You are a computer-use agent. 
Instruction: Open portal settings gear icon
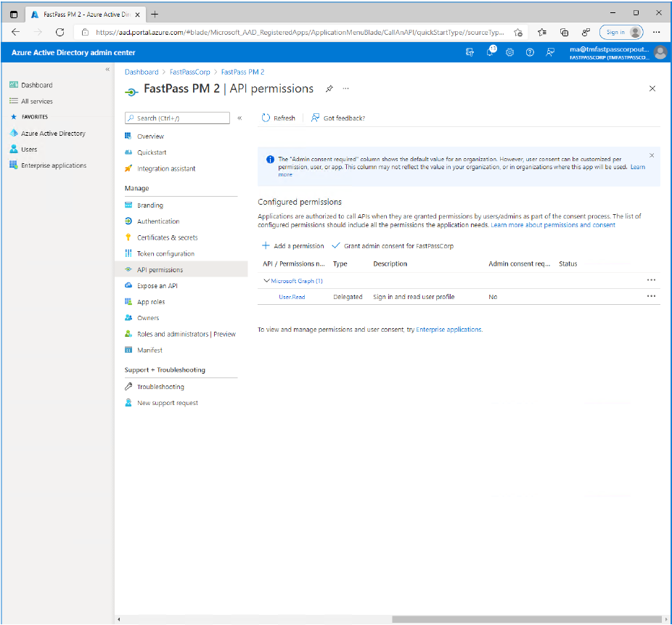[x=510, y=52]
